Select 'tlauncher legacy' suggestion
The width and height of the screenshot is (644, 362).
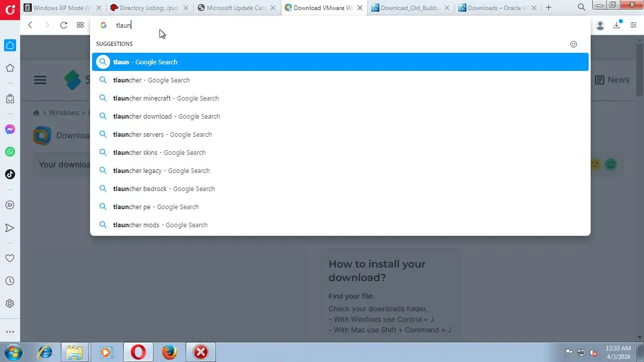(x=340, y=170)
